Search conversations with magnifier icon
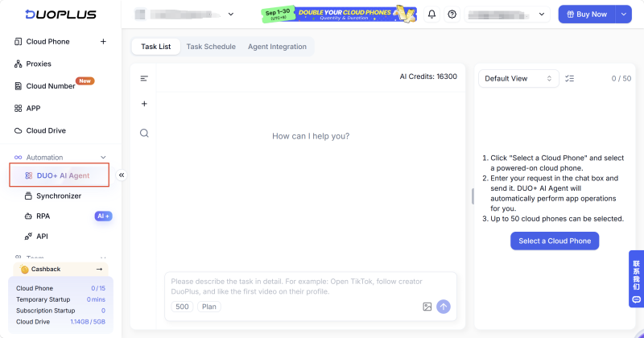This screenshot has height=338, width=644. [x=144, y=133]
